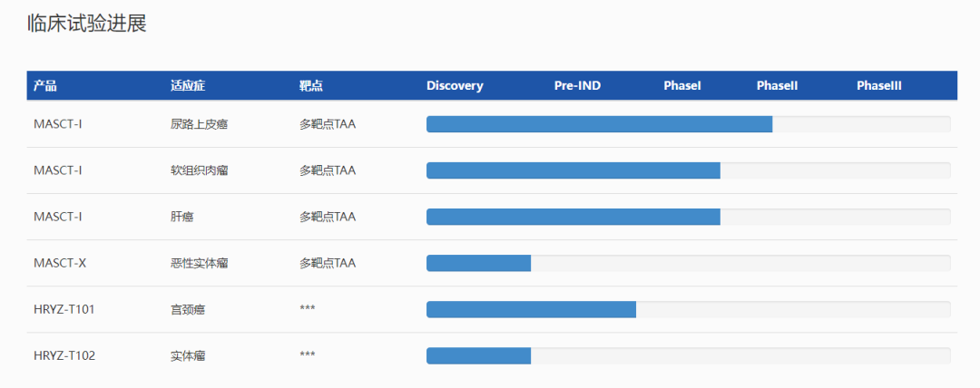This screenshot has width=980, height=388.
Task: Click the 产品 column header
Action: (45, 86)
